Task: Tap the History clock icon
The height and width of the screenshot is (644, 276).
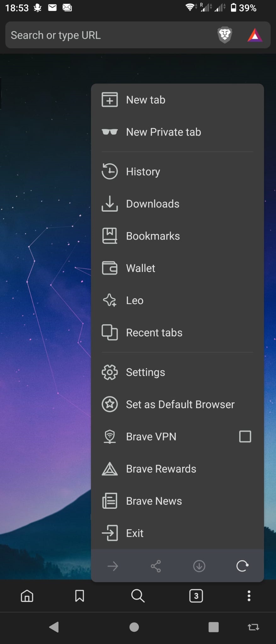Action: click(x=110, y=171)
